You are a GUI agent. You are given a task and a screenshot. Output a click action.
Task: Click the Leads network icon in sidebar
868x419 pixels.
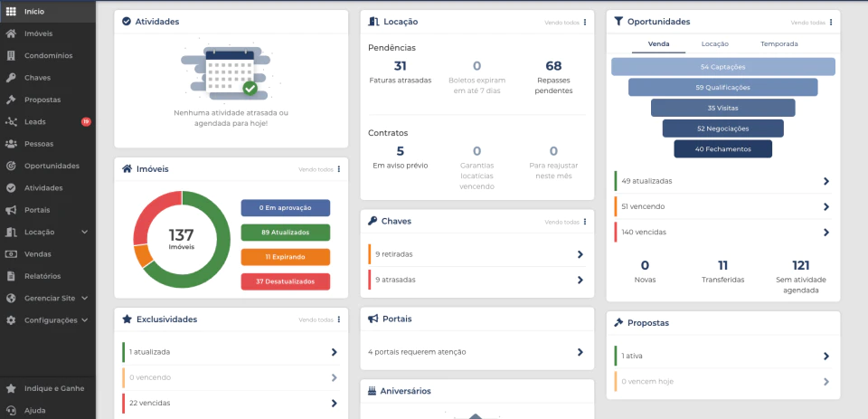point(11,122)
